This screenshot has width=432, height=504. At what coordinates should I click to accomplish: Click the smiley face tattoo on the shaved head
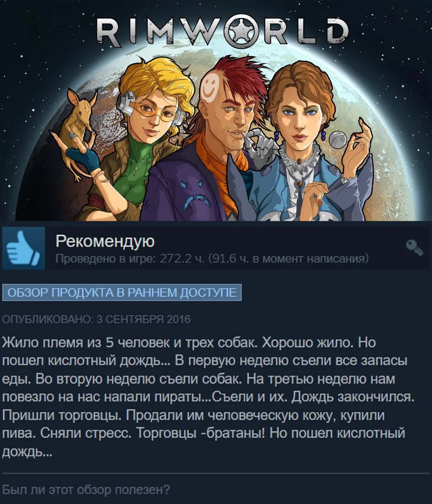[213, 86]
